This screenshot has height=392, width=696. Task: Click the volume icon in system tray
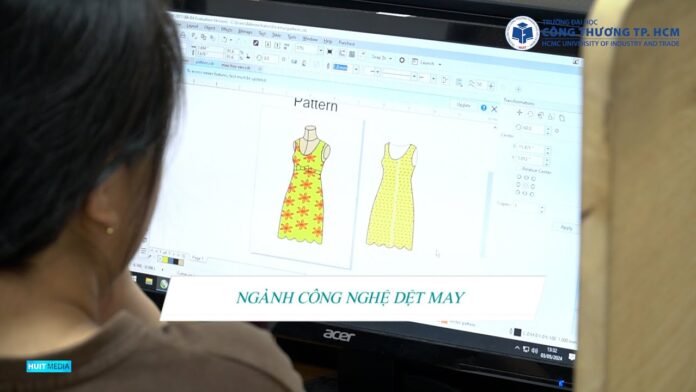point(535,351)
